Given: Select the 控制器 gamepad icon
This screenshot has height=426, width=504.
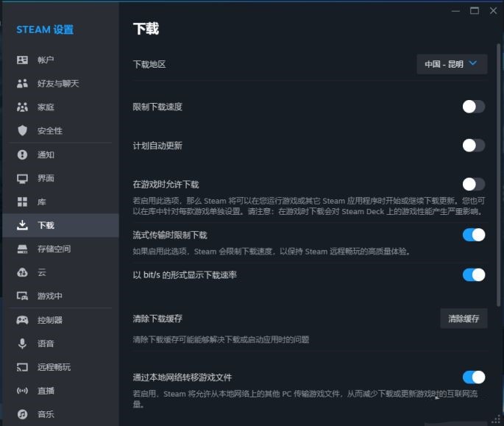Looking at the screenshot, I should (x=22, y=320).
